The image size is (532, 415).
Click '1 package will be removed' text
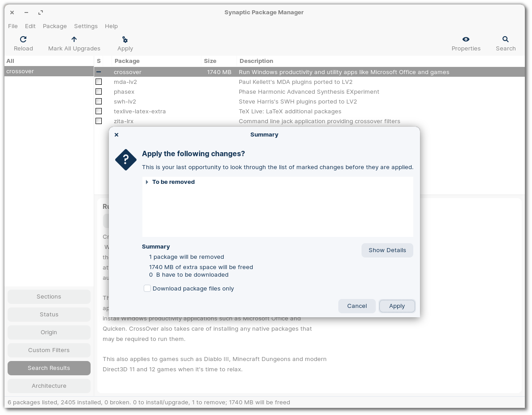187,257
